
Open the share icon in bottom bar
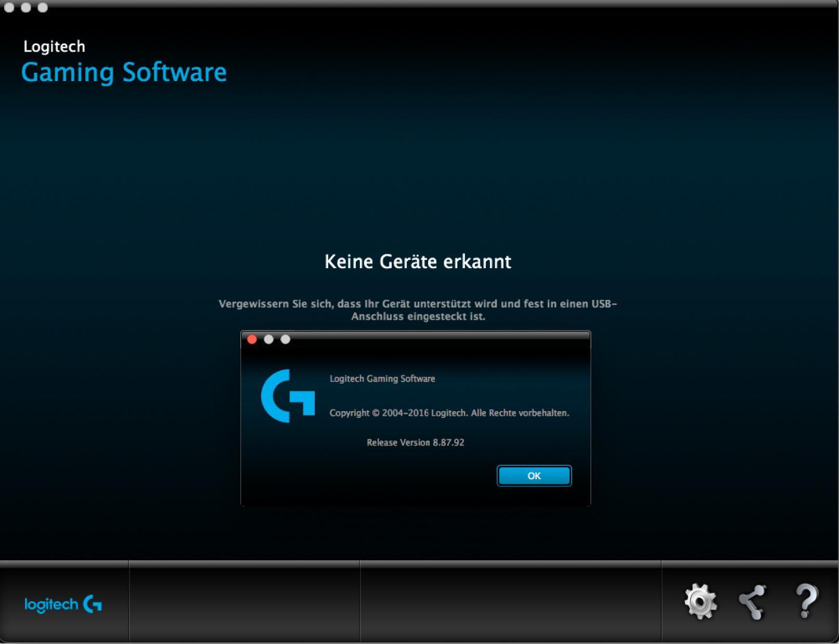(x=753, y=602)
